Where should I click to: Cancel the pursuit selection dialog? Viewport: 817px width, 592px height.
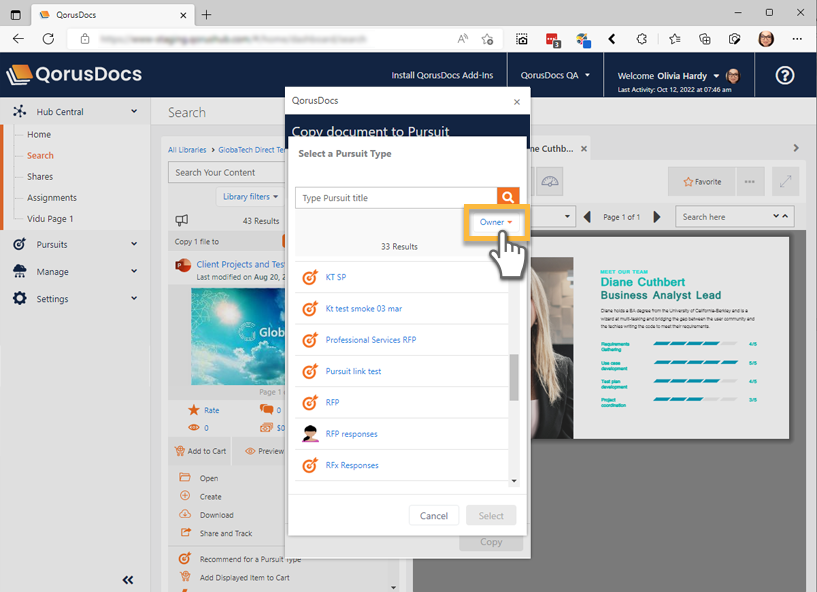click(x=434, y=515)
